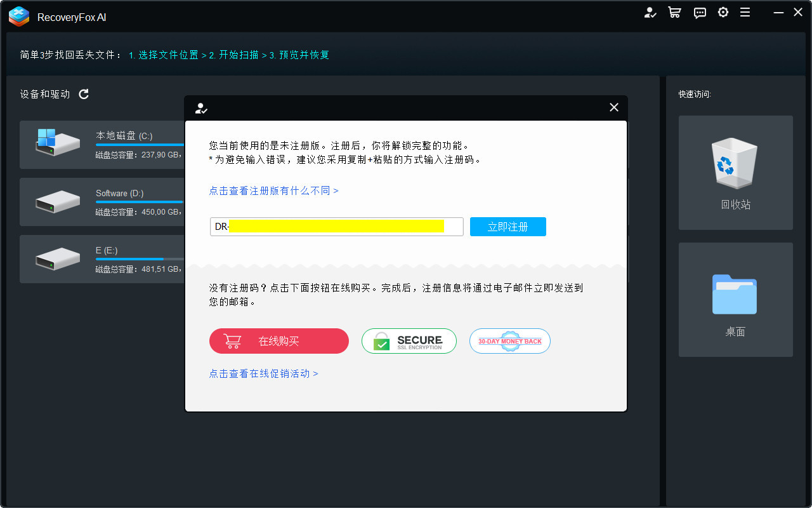Image resolution: width=812 pixels, height=508 pixels.
Task: Click step 1 选择文件位置 in the guide bar
Action: pos(165,55)
